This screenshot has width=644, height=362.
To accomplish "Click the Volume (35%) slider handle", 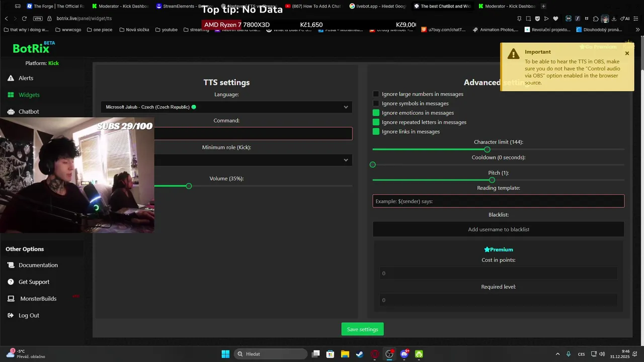I will coord(189,186).
